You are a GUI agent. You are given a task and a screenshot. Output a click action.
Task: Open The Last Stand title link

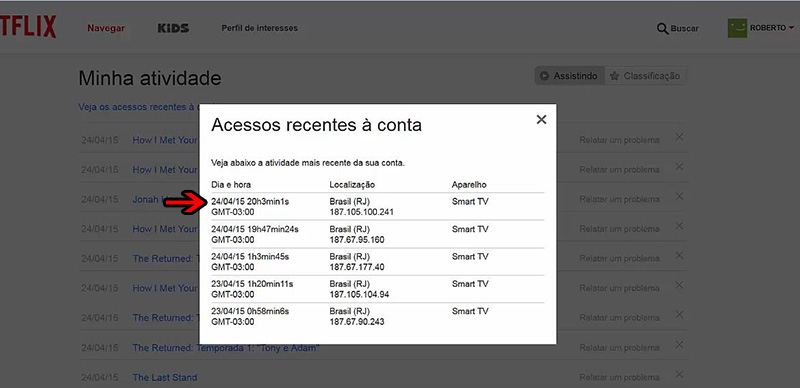coord(165,377)
